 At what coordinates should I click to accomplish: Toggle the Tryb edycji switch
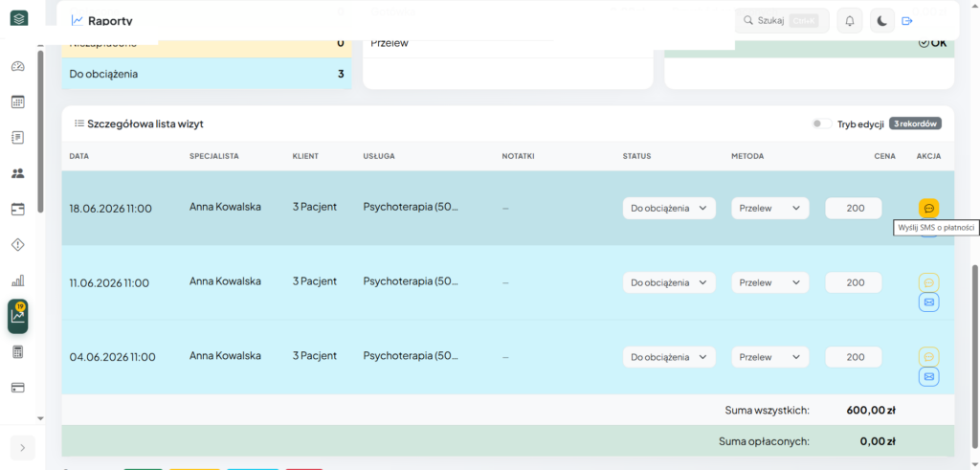click(821, 123)
